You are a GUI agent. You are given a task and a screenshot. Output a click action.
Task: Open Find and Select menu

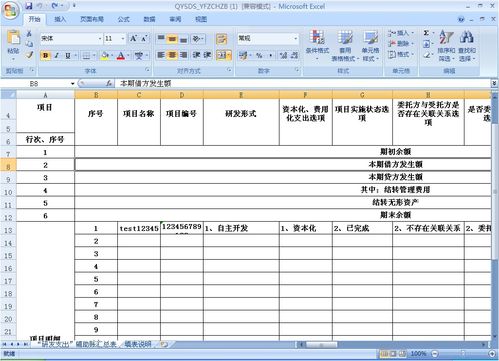tap(467, 46)
